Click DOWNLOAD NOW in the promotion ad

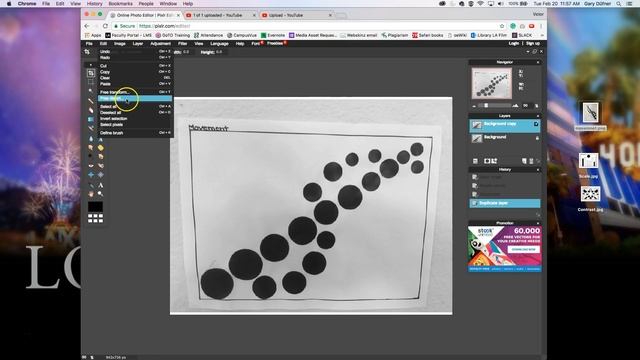tap(523, 249)
